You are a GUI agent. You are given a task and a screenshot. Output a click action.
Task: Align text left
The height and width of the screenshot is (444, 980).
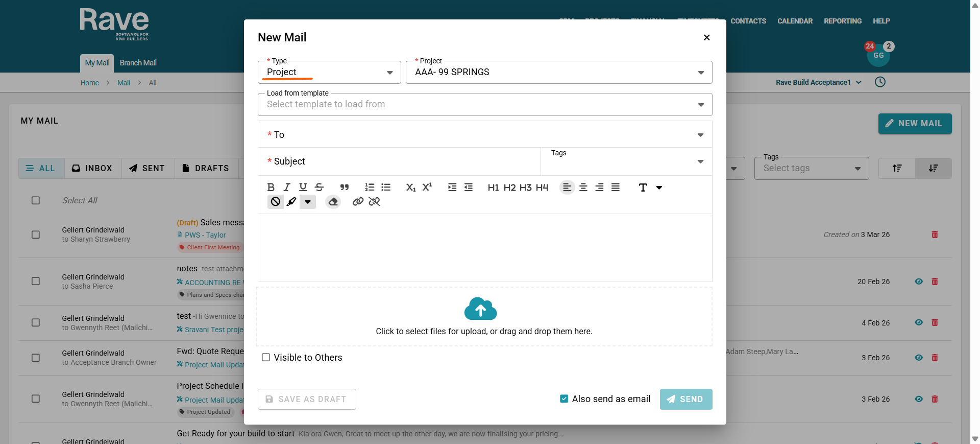[567, 188]
